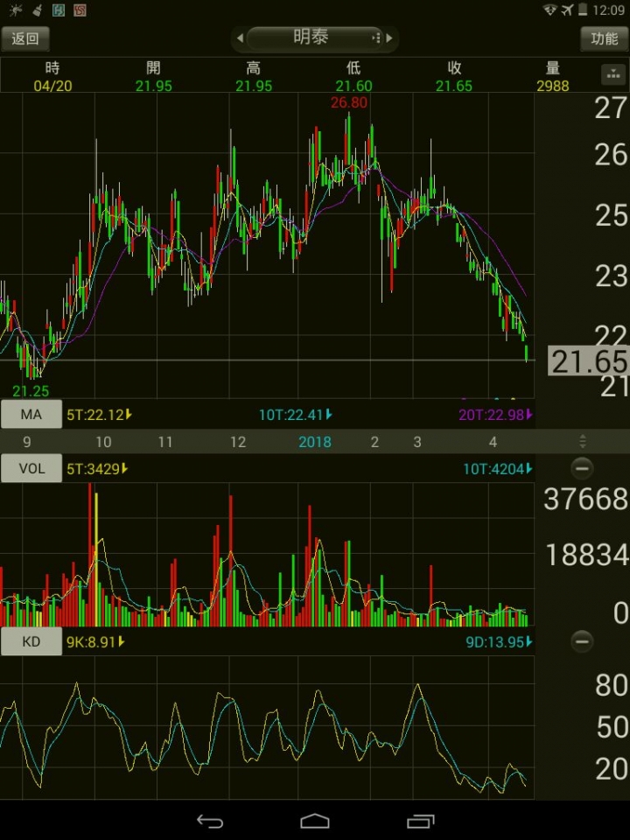The image size is (630, 840).
Task: Open the three-dots icon beside 明泰
Action: tap(376, 38)
